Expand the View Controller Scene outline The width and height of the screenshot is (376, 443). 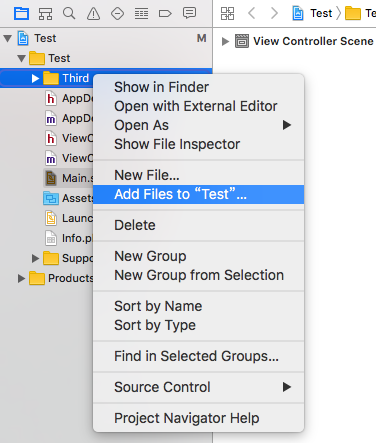click(x=225, y=42)
